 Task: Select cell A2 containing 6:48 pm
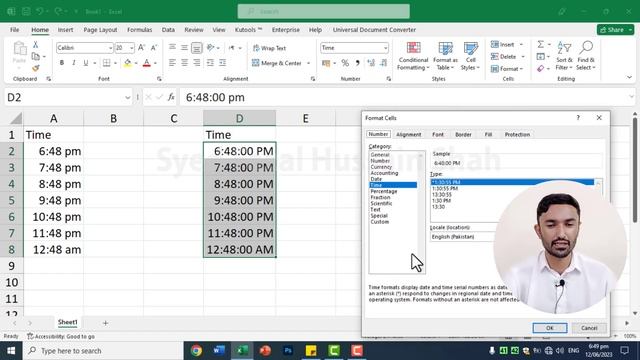coord(53,151)
